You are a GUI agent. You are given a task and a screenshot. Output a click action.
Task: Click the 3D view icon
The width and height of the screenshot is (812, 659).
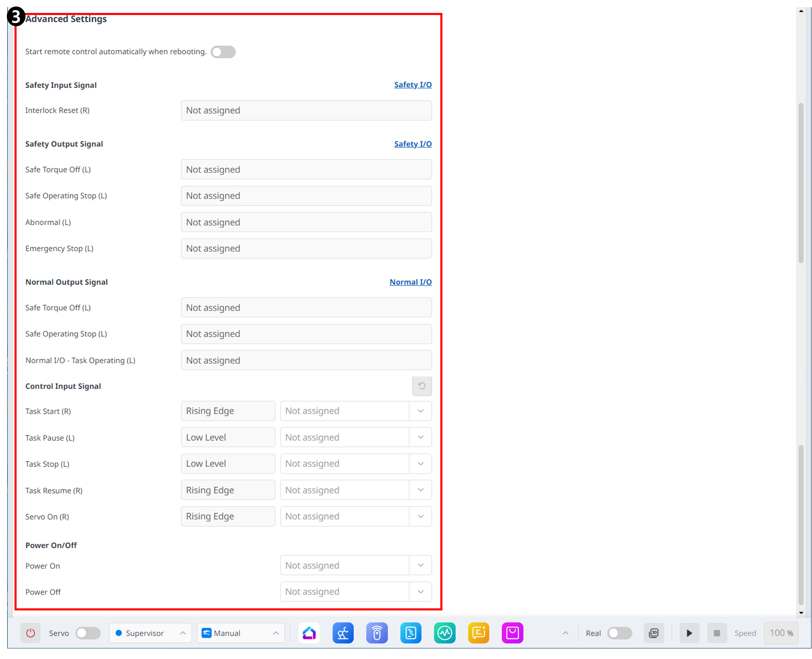point(654,633)
